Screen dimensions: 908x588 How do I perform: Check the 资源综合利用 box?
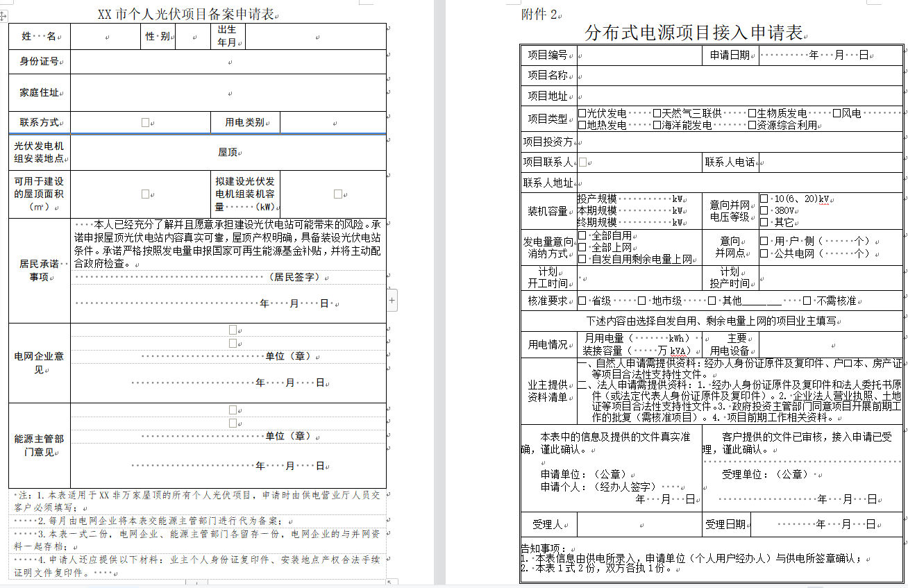(x=752, y=126)
